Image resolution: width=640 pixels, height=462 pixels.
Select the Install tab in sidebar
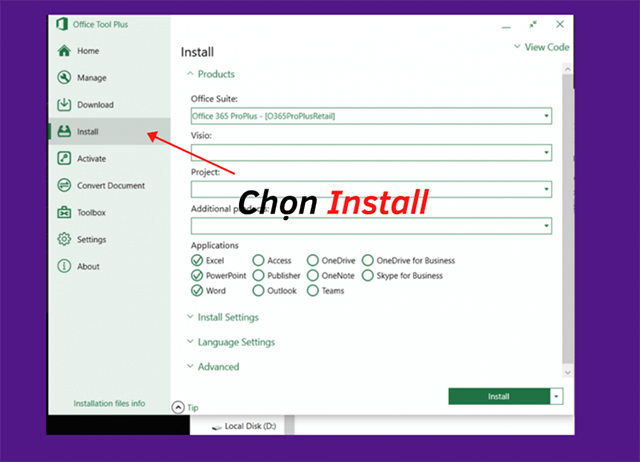87,132
